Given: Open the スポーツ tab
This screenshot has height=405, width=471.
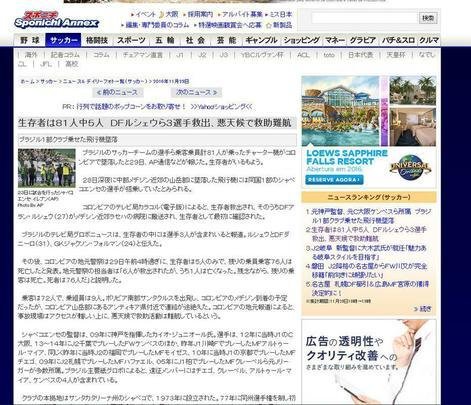Looking at the screenshot, I should coord(131,40).
